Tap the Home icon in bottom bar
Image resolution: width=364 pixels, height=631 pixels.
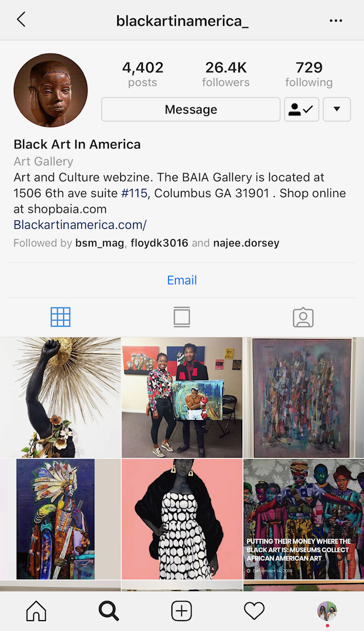(36, 611)
